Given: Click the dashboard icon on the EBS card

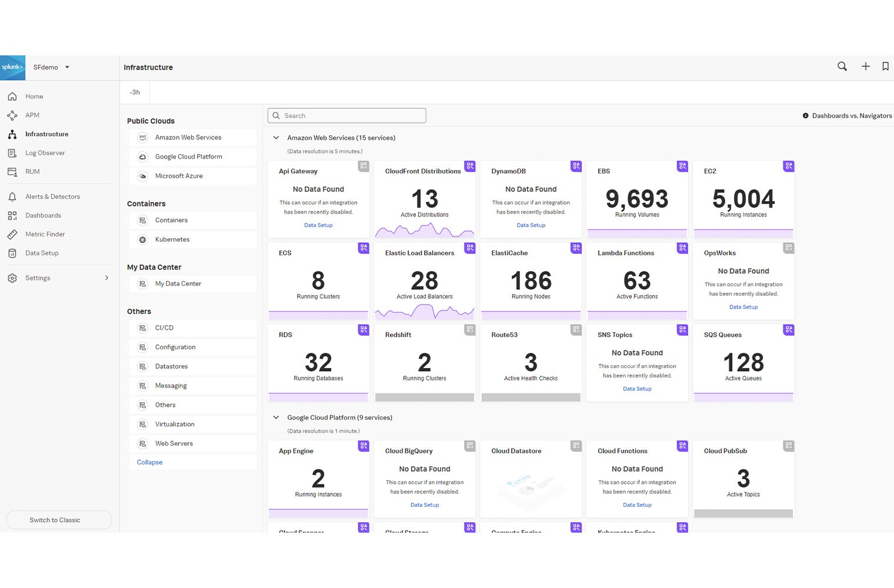Looking at the screenshot, I should pyautogui.click(x=682, y=166).
